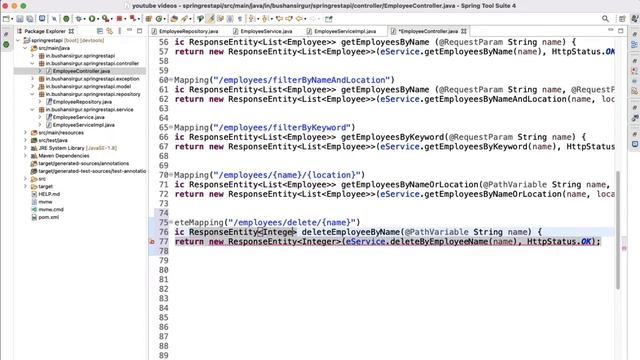Collapse code fold marker at line 65
This screenshot has height=360, width=640.
click(171, 127)
